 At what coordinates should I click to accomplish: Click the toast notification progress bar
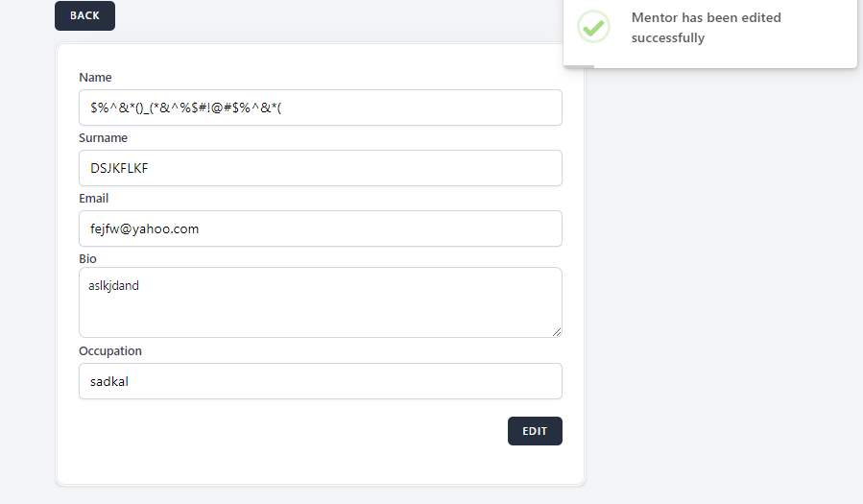point(580,66)
